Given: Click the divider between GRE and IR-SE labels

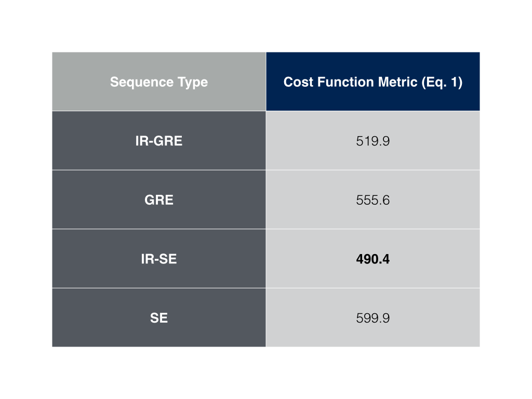Looking at the screenshot, I should tap(159, 229).
